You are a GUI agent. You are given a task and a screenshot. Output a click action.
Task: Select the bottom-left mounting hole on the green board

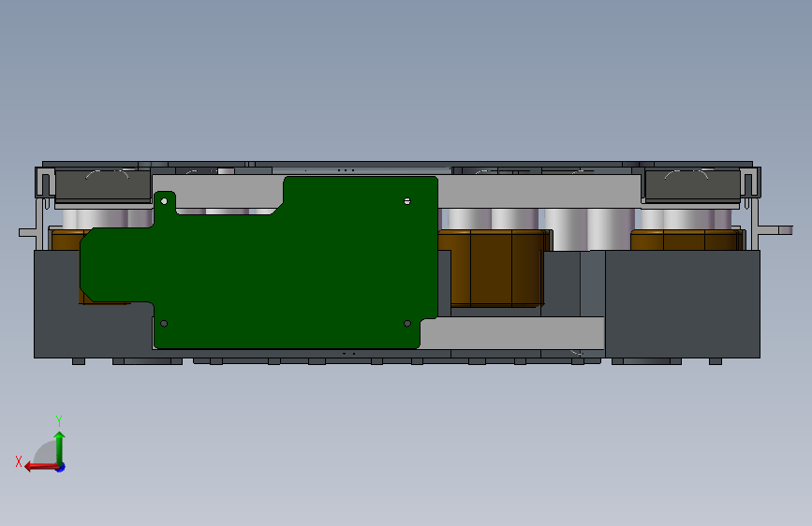point(164,324)
